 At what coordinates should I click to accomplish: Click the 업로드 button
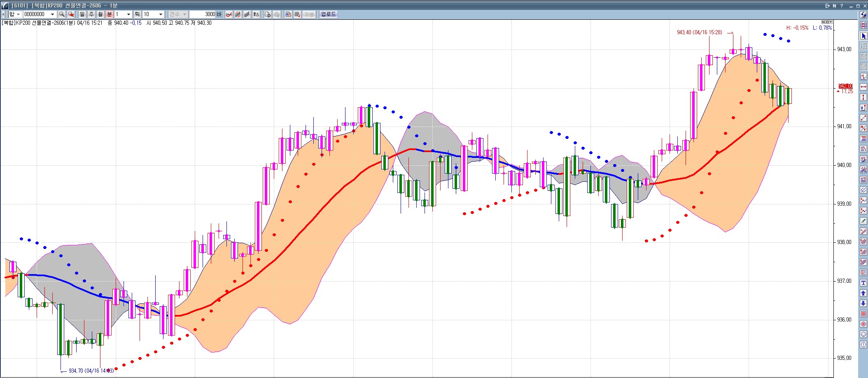click(328, 14)
